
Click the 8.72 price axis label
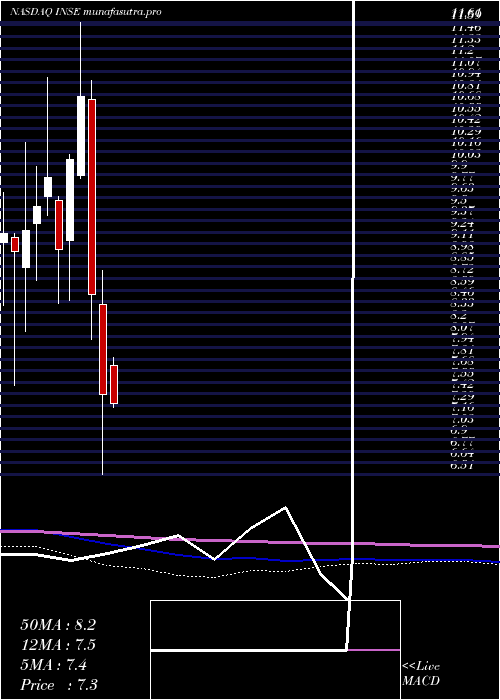pos(463,271)
